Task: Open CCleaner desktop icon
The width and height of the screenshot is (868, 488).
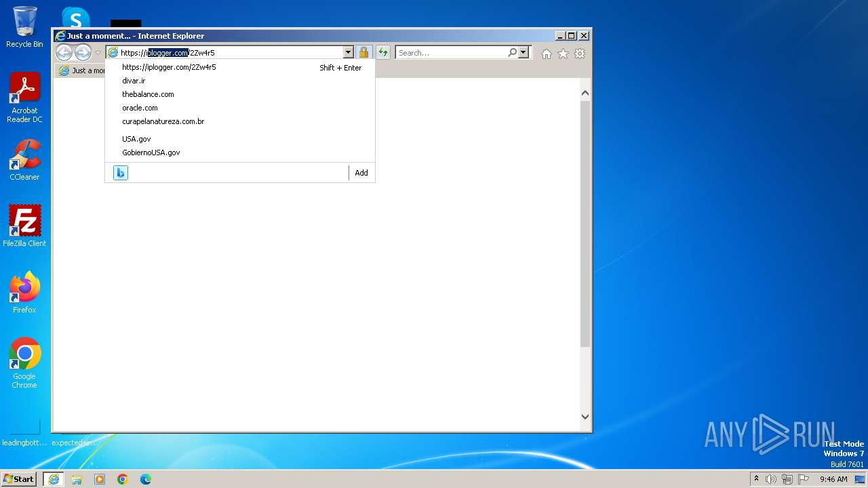Action: 24,160
